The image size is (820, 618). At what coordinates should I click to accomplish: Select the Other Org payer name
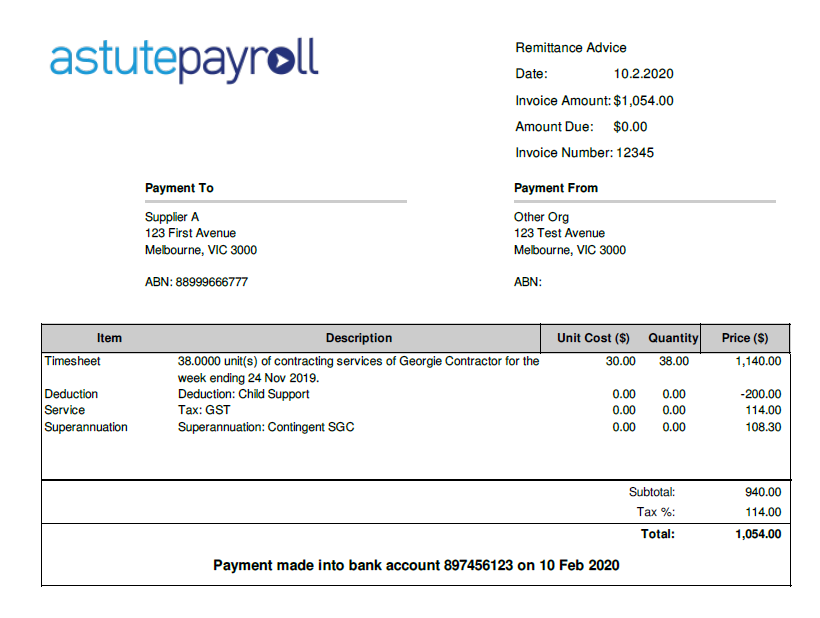coord(541,217)
